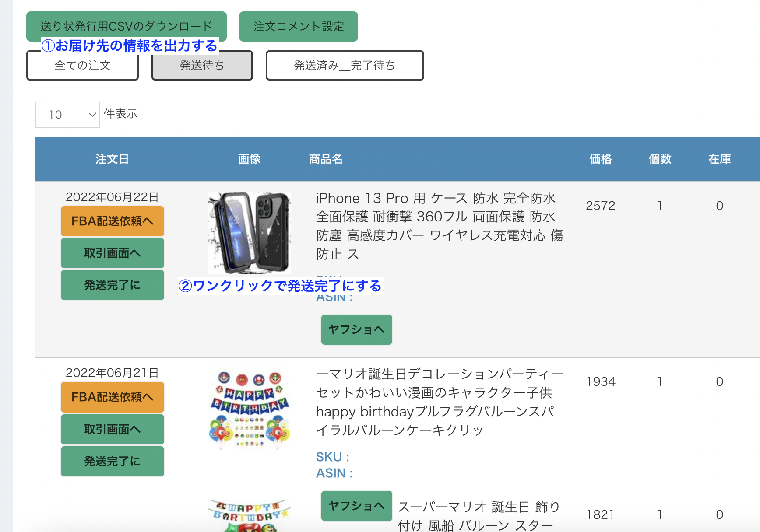Open 取引画面へ for the 06月22日 order
Image resolution: width=760 pixels, height=532 pixels.
tap(113, 253)
